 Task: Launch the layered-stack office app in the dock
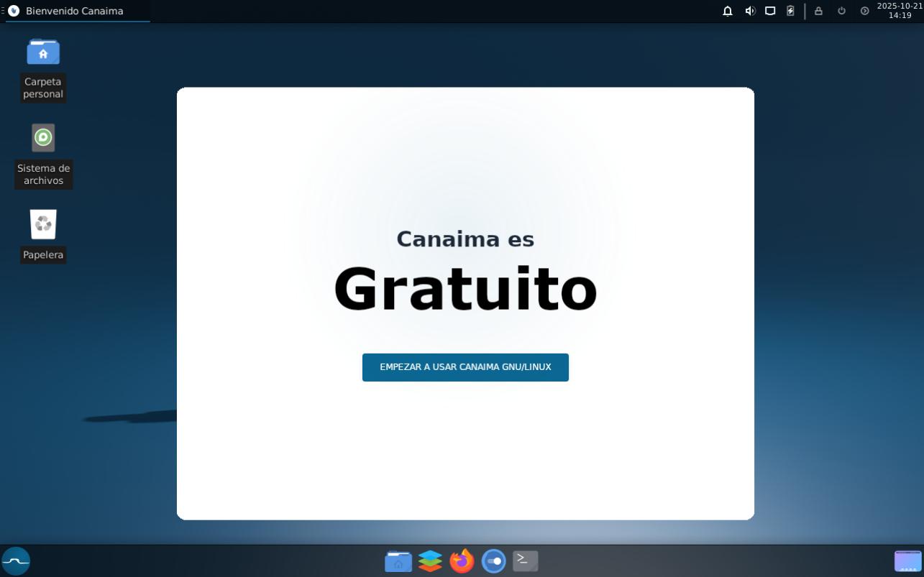(x=430, y=560)
